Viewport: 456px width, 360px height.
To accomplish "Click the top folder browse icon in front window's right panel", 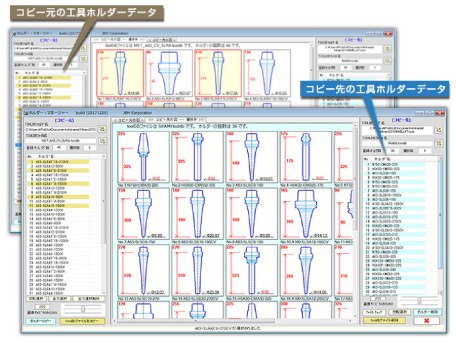I will (438, 130).
